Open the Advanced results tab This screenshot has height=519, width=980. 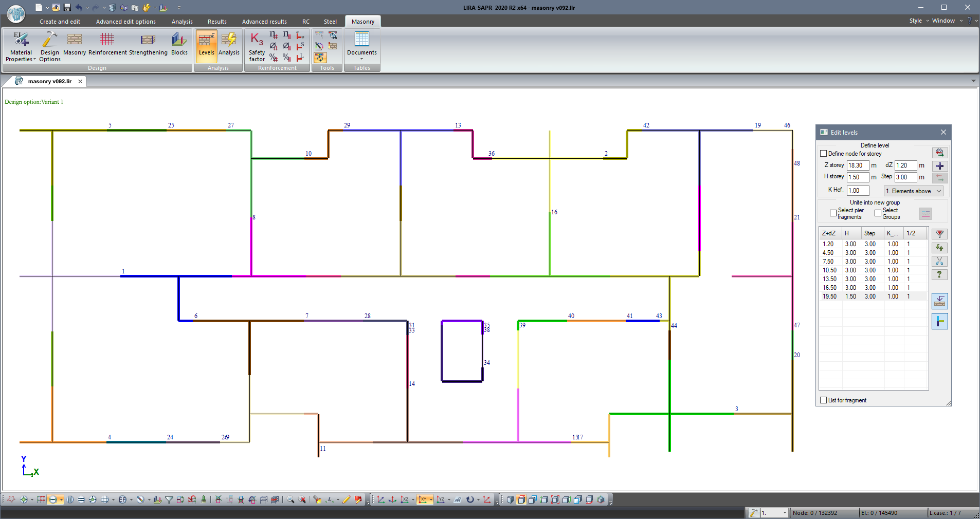click(x=264, y=22)
